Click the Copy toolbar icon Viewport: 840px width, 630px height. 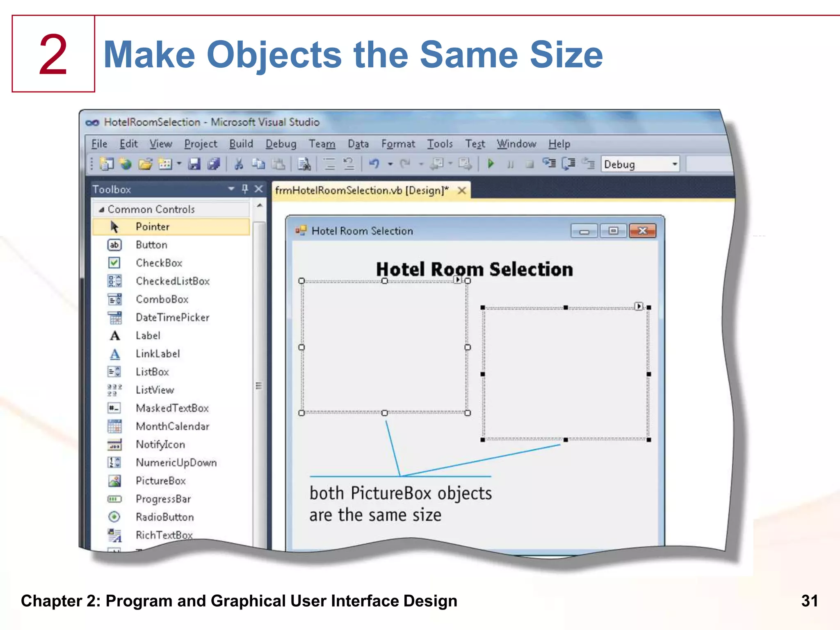258,164
